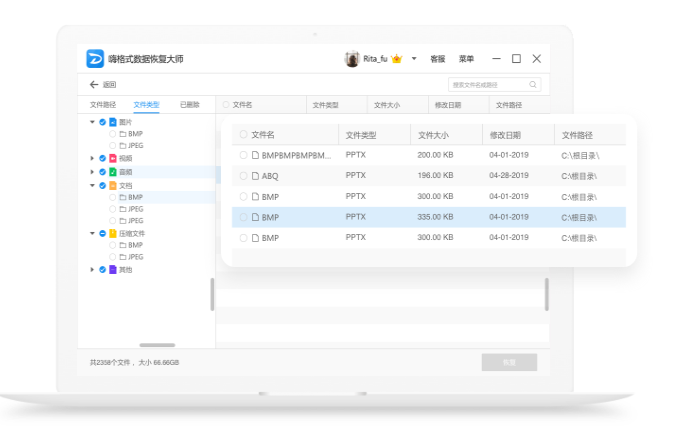Click the 共2358个文件 status text
The height and width of the screenshot is (430, 685).
coord(110,362)
